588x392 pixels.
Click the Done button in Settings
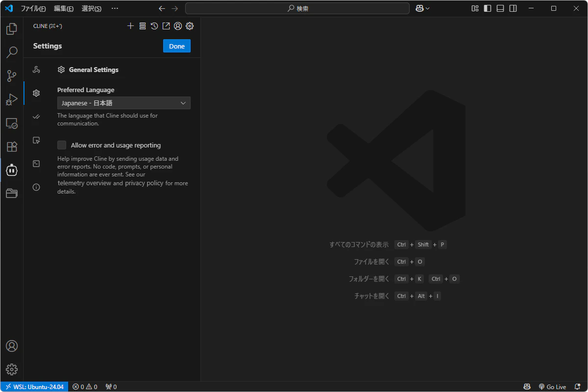point(176,46)
